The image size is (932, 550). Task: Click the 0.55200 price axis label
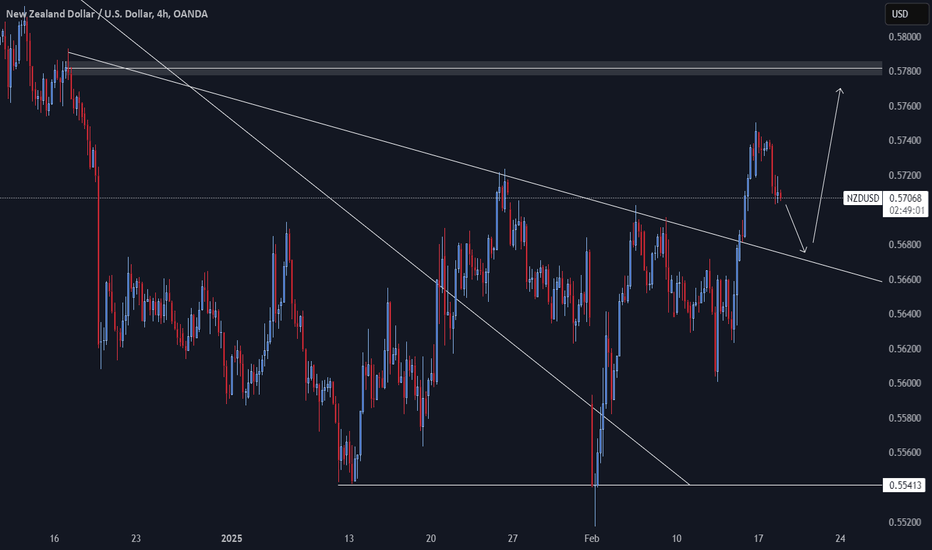point(905,521)
